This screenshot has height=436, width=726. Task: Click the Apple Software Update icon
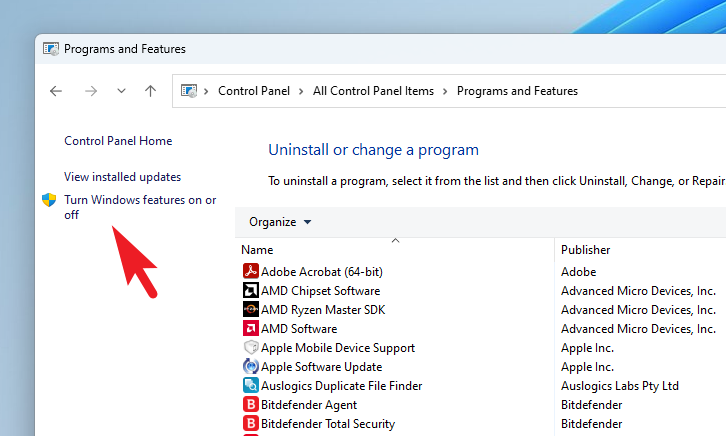click(250, 366)
